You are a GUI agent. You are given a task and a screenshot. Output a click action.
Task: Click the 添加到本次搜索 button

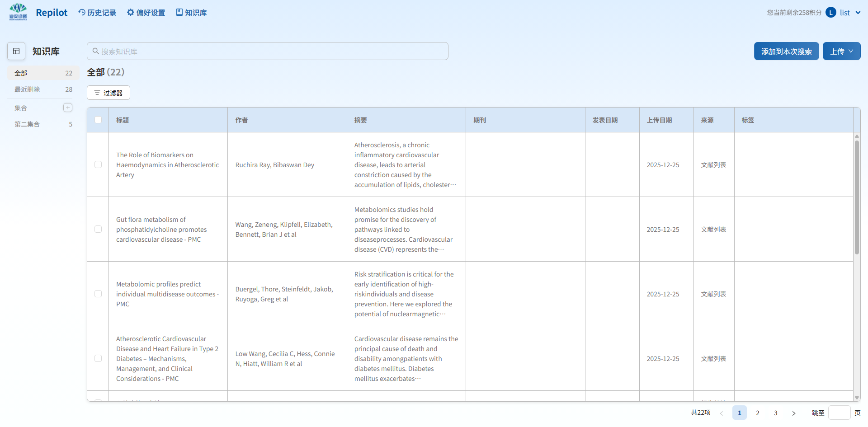786,52
